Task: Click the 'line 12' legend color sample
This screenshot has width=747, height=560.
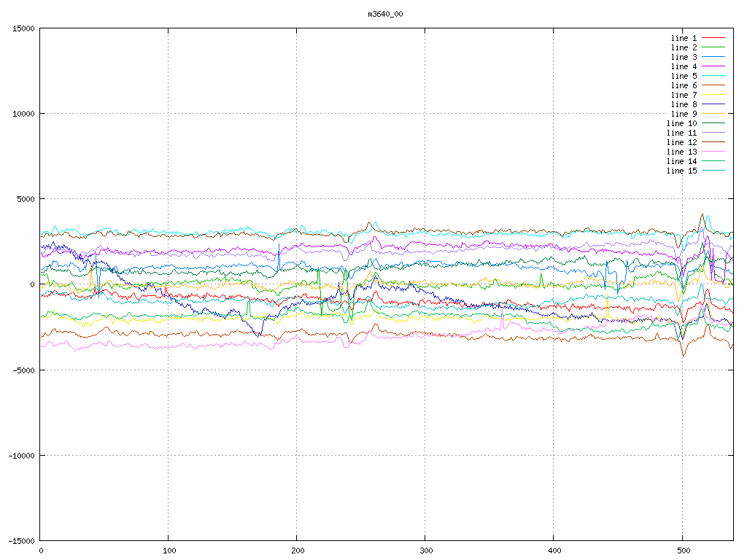Action: tap(713, 142)
